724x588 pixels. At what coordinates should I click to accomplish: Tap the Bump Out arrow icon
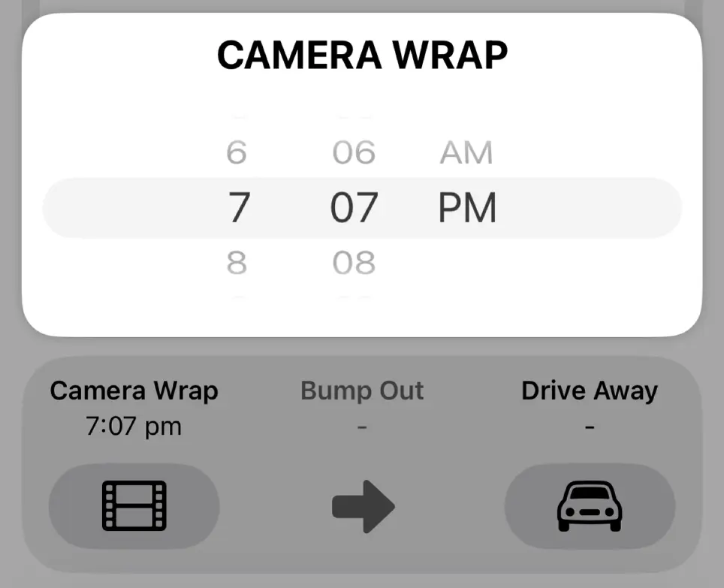(364, 505)
